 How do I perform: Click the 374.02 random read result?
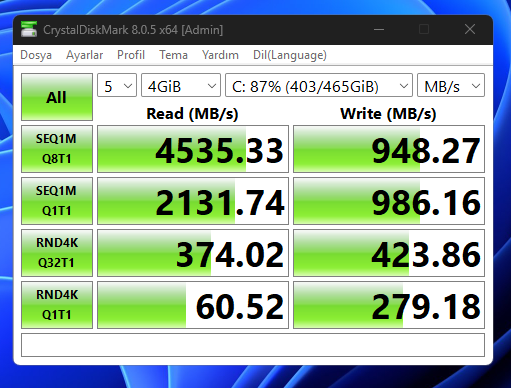pos(193,253)
